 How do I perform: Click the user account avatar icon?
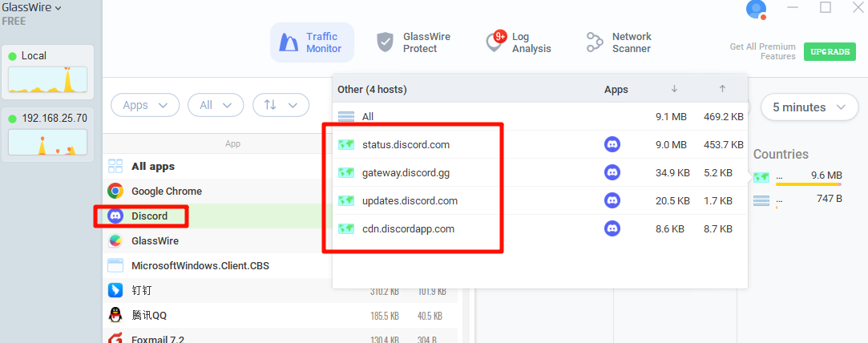755,9
